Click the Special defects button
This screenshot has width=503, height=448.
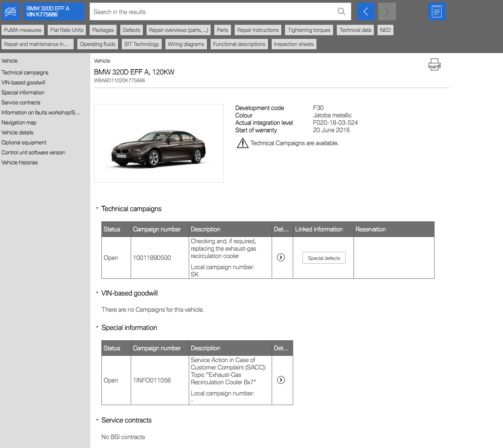(x=324, y=258)
